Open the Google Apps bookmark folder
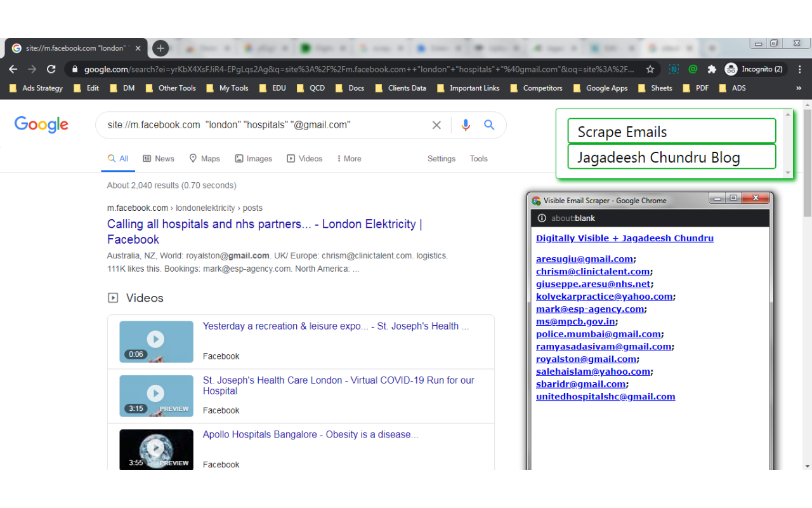The width and height of the screenshot is (812, 508). (x=600, y=88)
